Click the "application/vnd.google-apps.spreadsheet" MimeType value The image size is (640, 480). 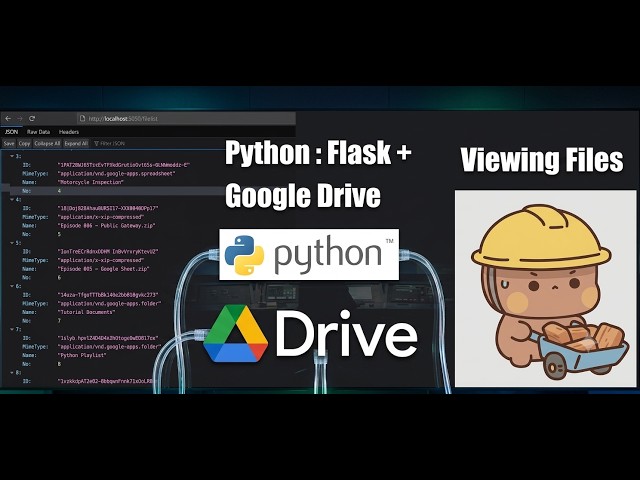tap(116, 173)
